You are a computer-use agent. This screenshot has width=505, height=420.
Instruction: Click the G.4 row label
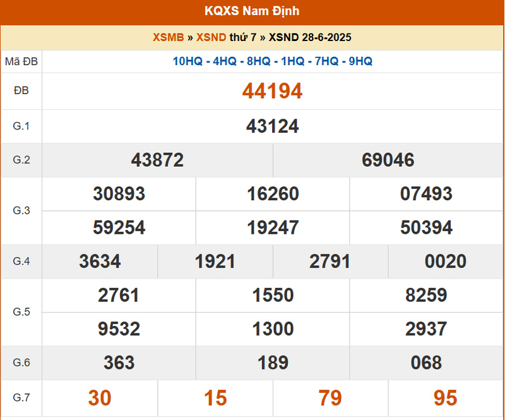tap(21, 261)
